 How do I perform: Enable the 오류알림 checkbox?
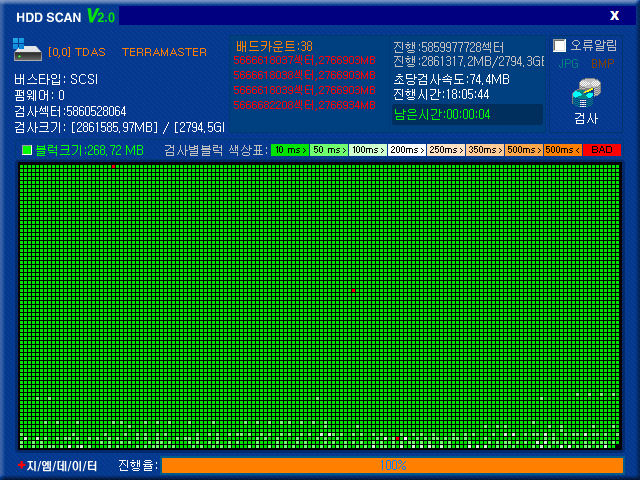coord(560,45)
